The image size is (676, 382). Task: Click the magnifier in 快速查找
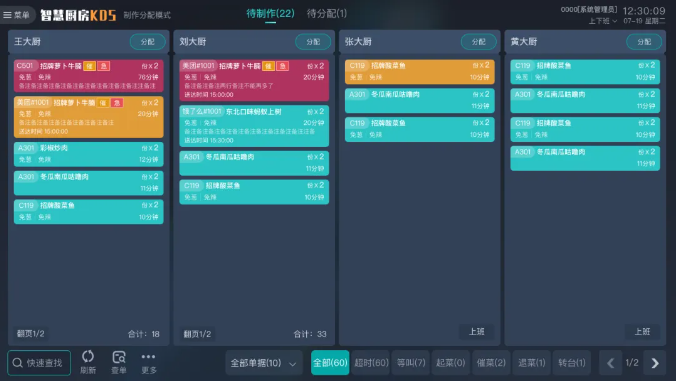(x=17, y=363)
